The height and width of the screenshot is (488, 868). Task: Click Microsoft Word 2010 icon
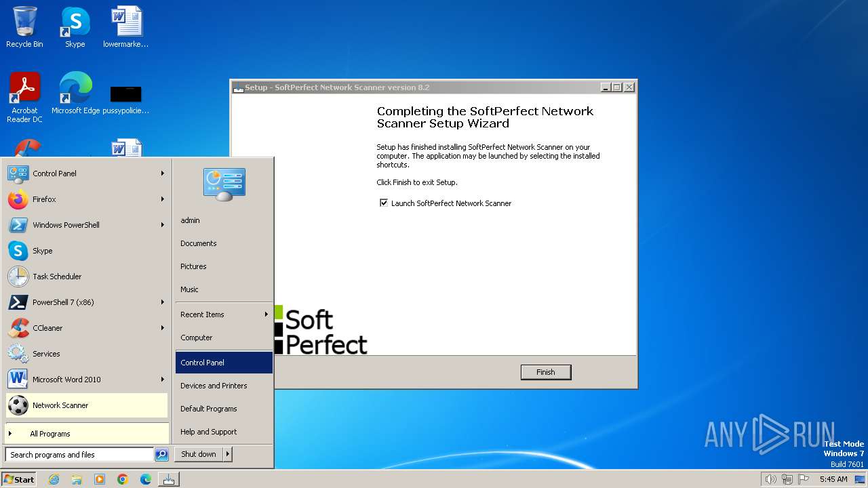point(18,380)
